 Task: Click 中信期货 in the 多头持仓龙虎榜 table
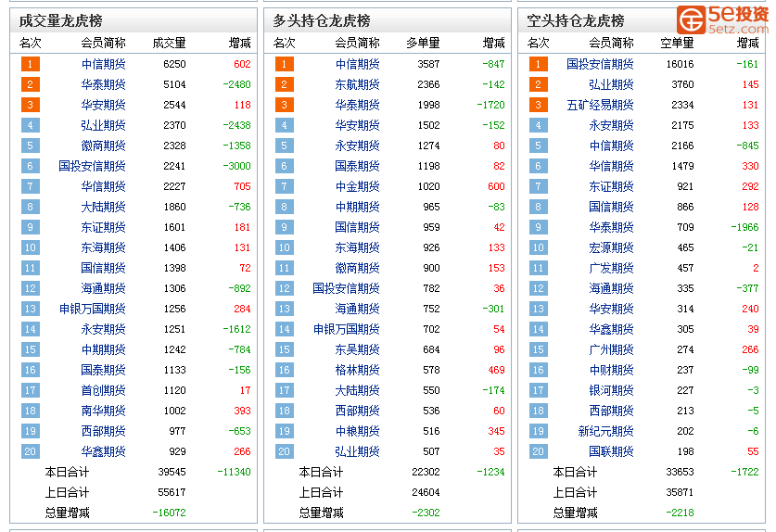357,64
